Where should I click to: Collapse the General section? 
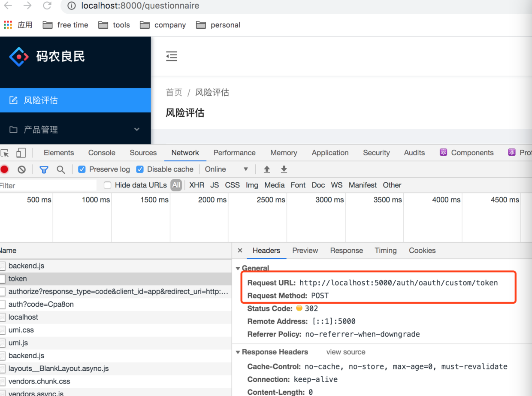[238, 269]
